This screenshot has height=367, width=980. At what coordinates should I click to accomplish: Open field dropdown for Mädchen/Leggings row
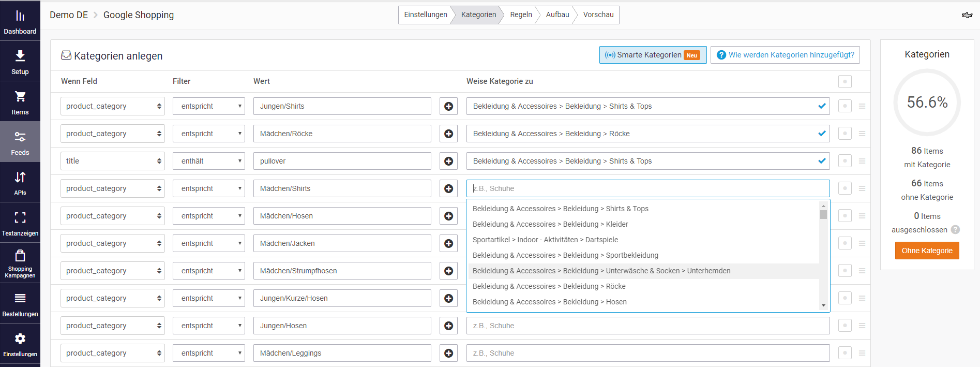pos(113,353)
